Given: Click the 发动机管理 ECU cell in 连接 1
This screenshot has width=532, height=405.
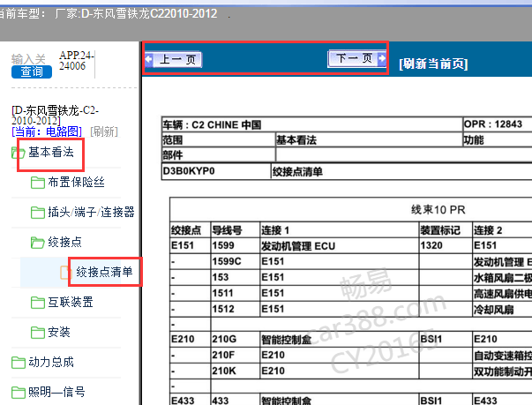Looking at the screenshot, I should click(340, 245).
